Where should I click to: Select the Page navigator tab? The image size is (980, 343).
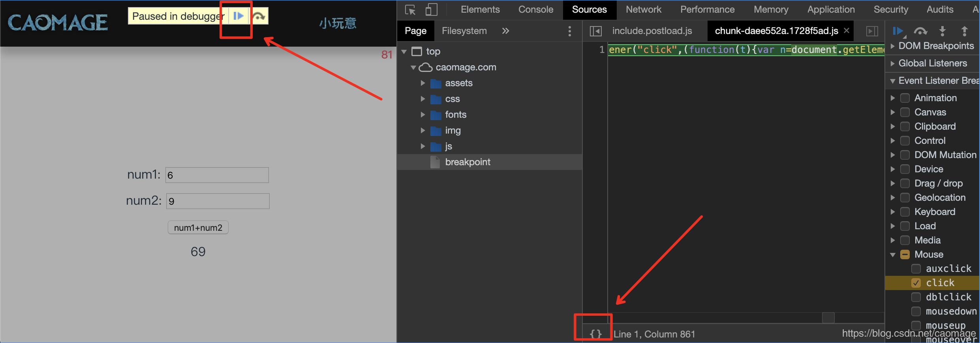click(415, 31)
